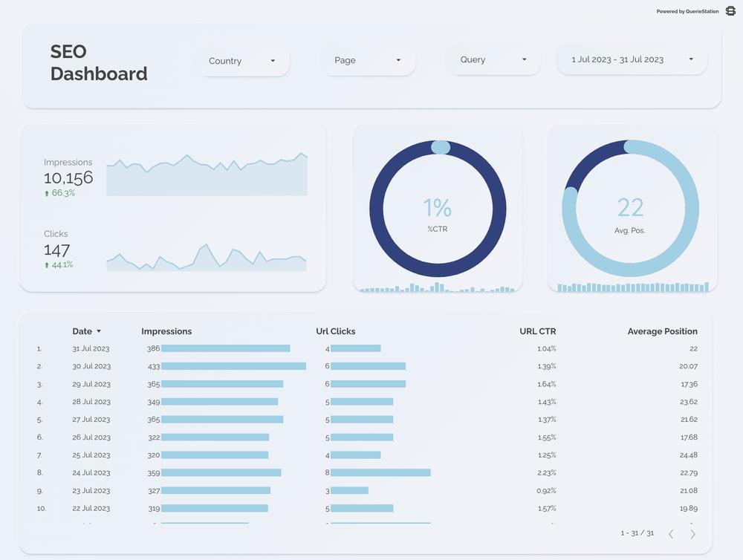Click the 20.07 average position value

689,366
